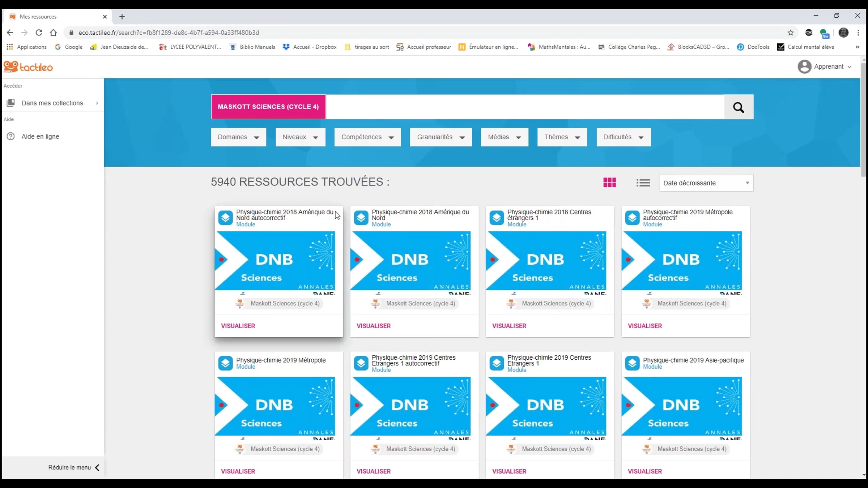The width and height of the screenshot is (868, 488).
Task: Open the DNB thumbnail of Physique-chimie 2019 Métropole autocorrectif
Action: (x=682, y=263)
